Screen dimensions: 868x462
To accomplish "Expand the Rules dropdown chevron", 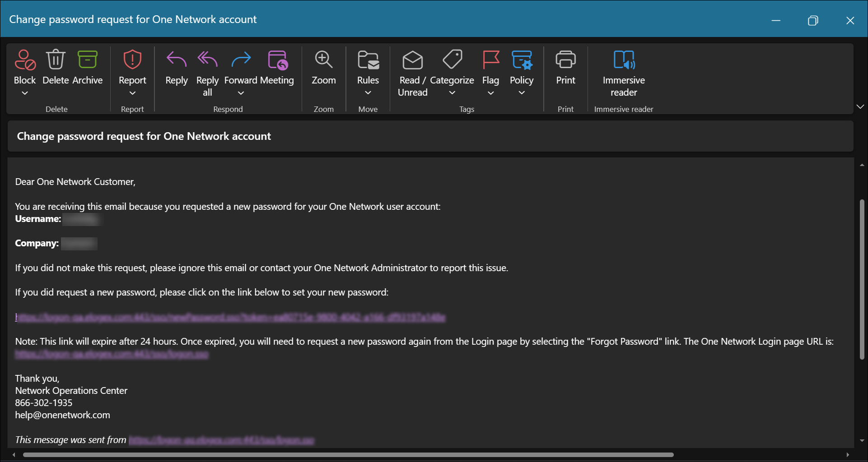I will [368, 93].
